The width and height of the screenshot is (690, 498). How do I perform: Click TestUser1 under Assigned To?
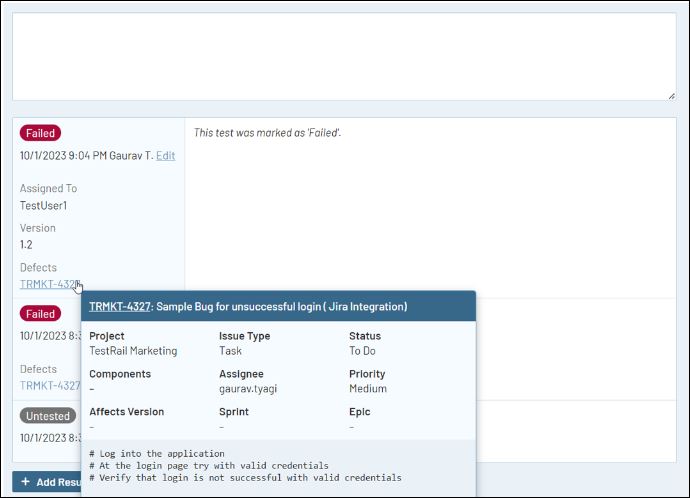click(43, 206)
